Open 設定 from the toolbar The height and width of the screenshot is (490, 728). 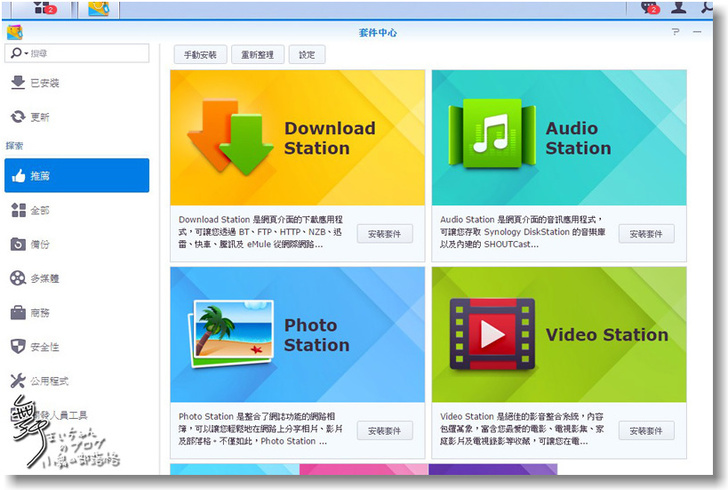(306, 55)
